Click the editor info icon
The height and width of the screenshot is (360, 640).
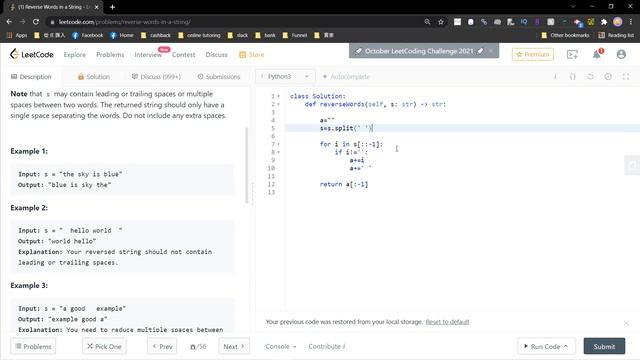pyautogui.click(x=555, y=77)
